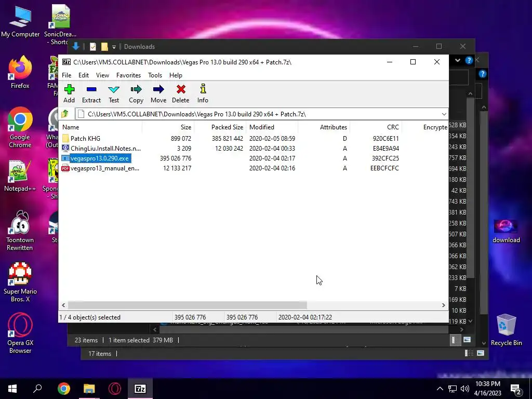
Task: Select the vegaspro13.0.290.exe file
Action: [x=99, y=158]
